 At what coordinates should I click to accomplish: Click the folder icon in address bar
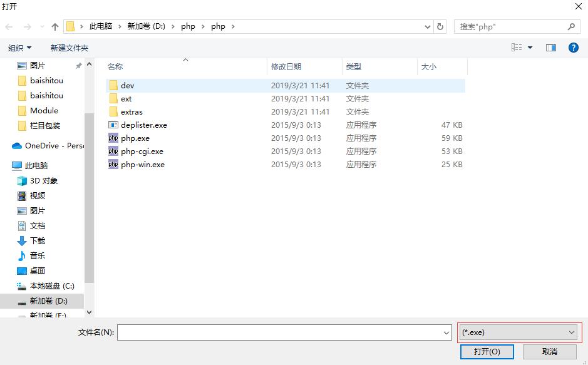point(71,26)
